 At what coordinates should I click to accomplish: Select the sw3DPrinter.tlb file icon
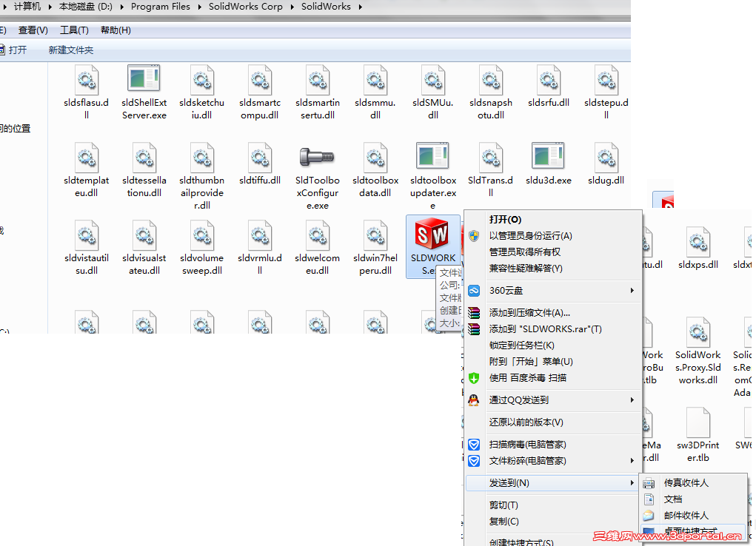(698, 422)
